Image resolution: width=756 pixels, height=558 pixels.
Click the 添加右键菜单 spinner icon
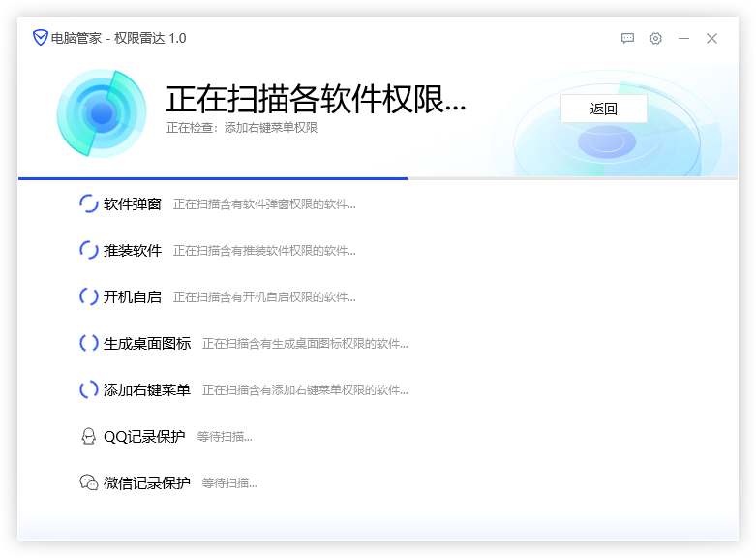(x=89, y=389)
